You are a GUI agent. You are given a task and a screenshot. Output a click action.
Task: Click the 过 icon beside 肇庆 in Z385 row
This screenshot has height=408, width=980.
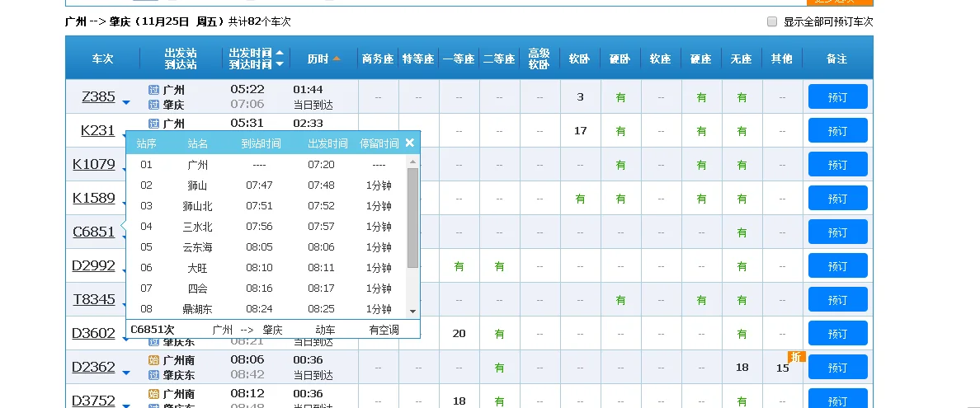click(x=153, y=105)
